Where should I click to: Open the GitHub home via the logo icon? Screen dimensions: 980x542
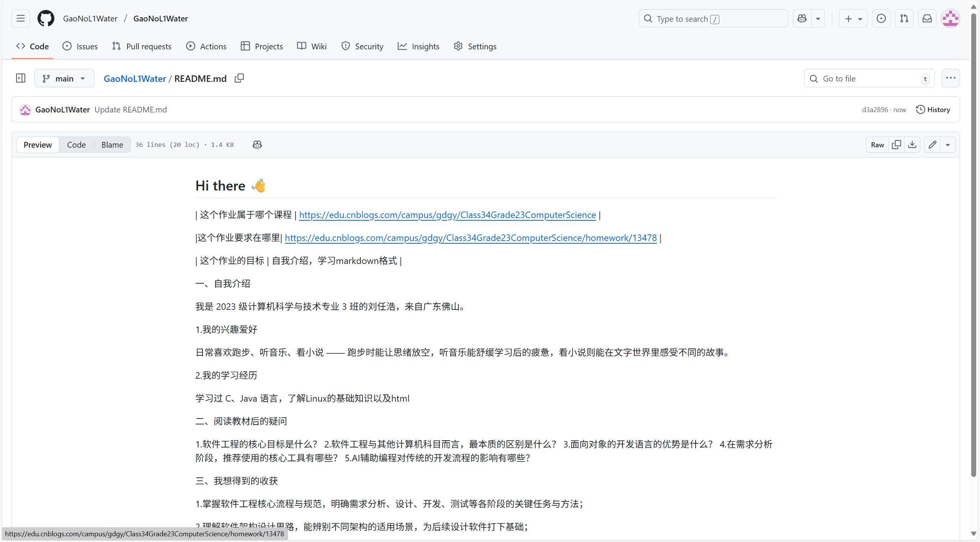coord(46,18)
